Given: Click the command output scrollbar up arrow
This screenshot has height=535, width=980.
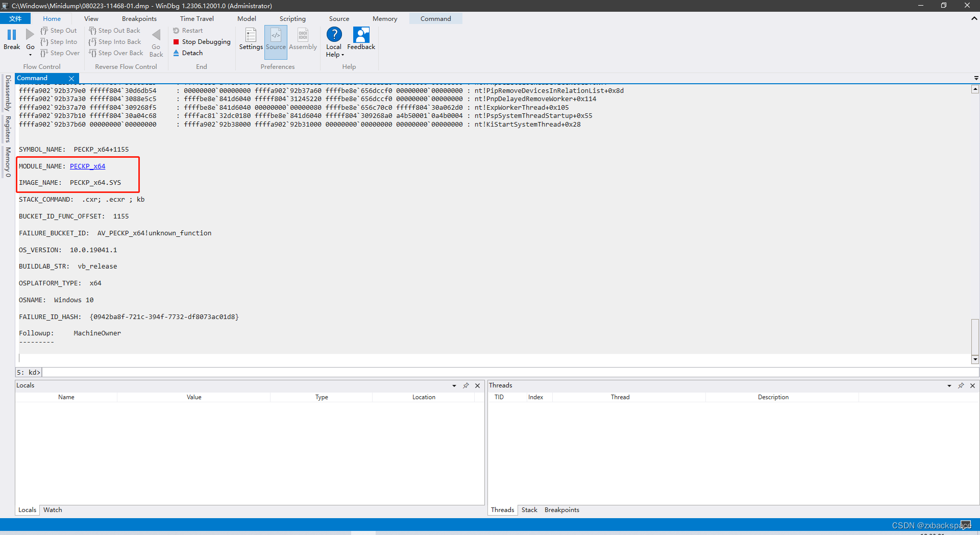Looking at the screenshot, I should click(975, 89).
